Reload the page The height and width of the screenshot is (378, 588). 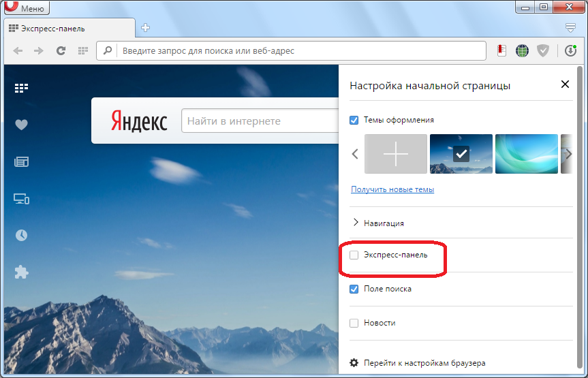coord(61,50)
